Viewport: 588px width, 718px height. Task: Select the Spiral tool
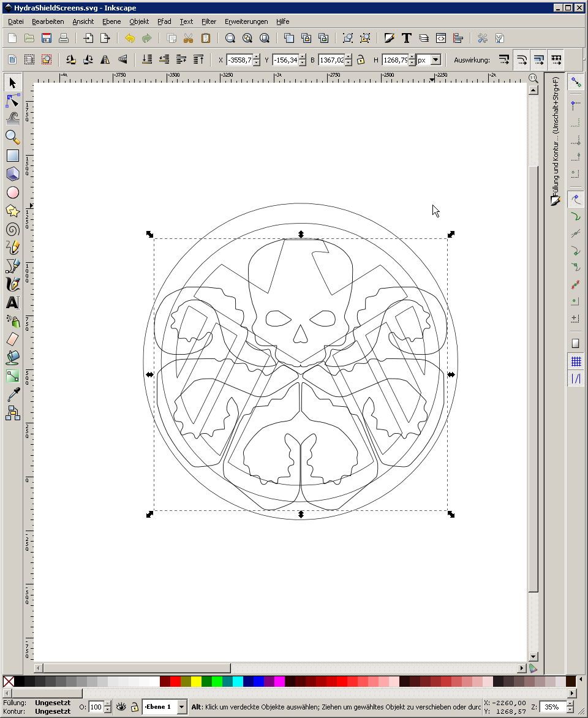(x=12, y=229)
